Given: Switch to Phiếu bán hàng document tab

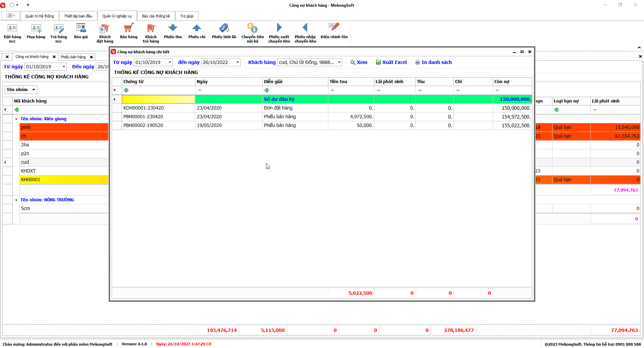Looking at the screenshot, I should click(73, 57).
